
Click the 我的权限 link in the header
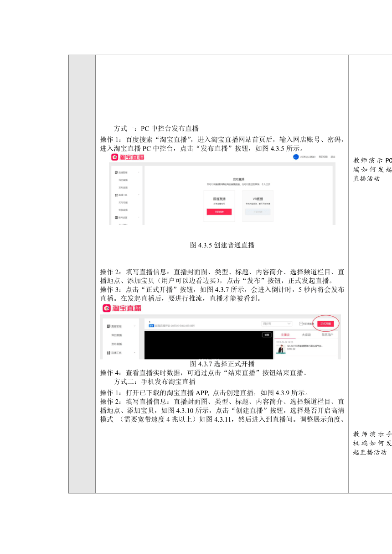coord(323,157)
